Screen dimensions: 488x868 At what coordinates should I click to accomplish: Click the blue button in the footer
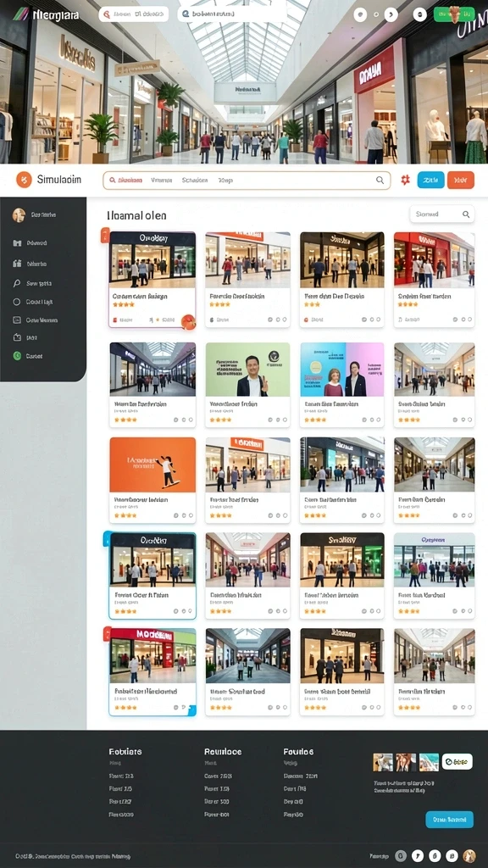449,820
